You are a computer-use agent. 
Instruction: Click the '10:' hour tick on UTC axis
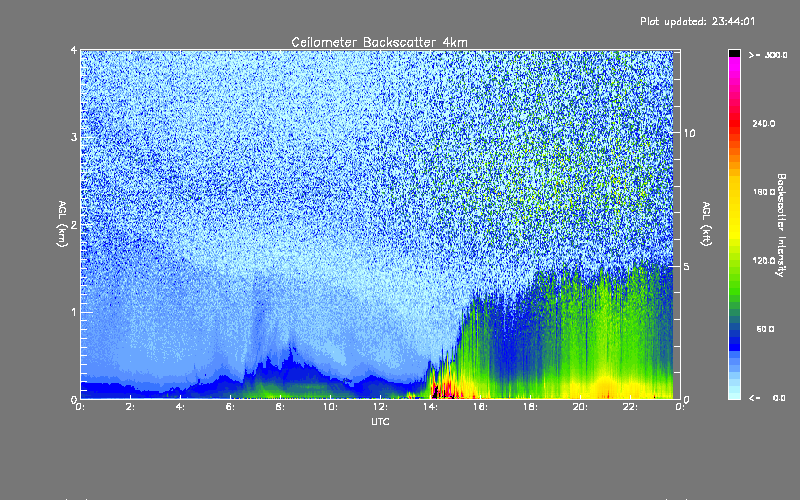point(330,407)
